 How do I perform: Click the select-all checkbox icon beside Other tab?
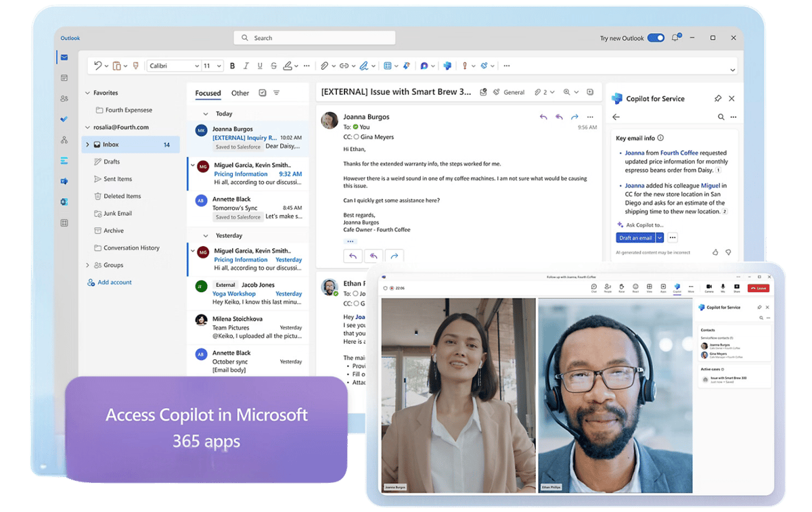pos(263,93)
